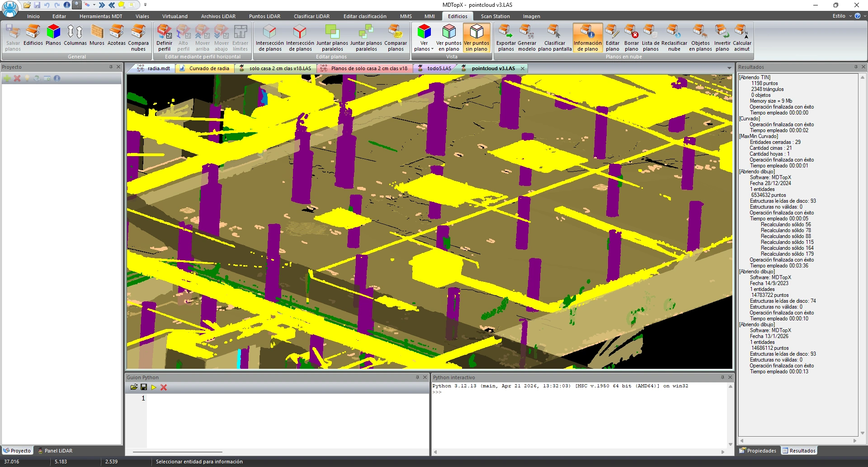Pin the Proyecto panel

(111, 67)
